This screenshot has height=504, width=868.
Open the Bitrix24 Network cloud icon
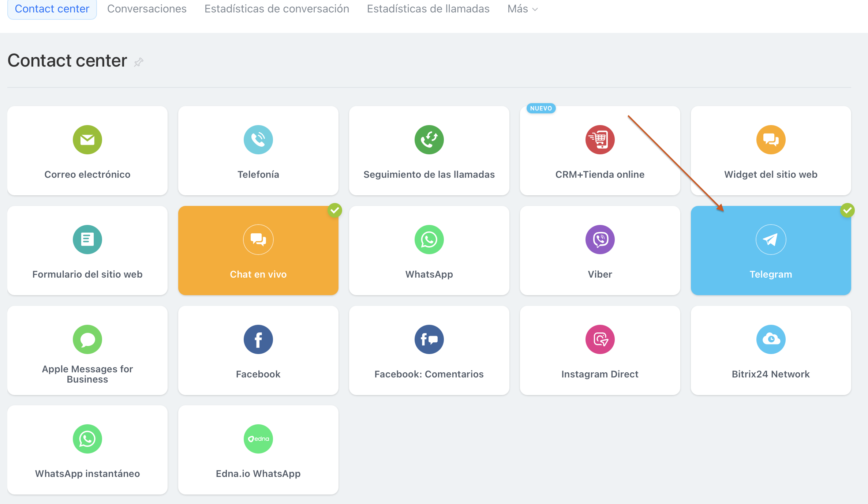tap(771, 339)
